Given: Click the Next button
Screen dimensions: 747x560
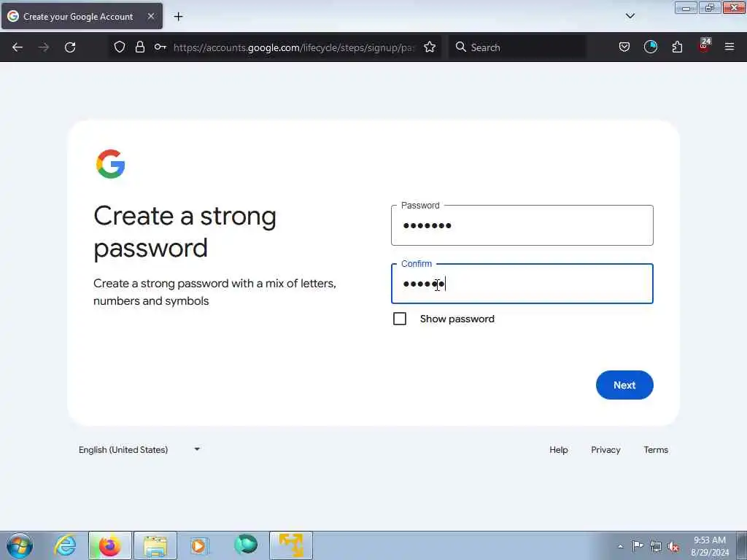Looking at the screenshot, I should (x=624, y=385).
